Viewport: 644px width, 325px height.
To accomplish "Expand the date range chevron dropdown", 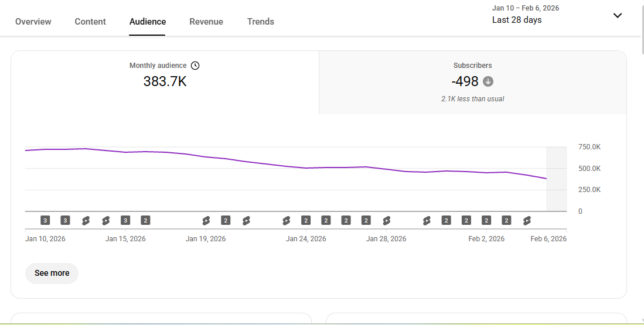I will point(617,15).
